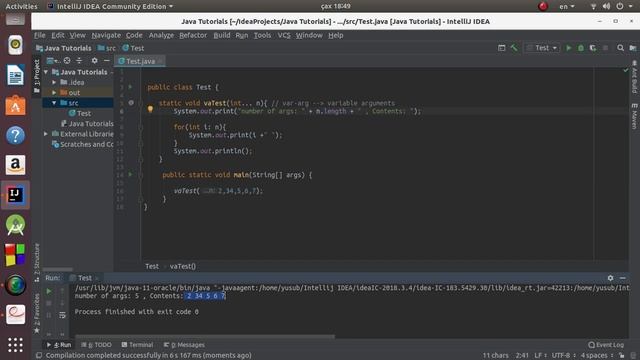Open Amazon launcher in the dock

pyautogui.click(x=16, y=165)
